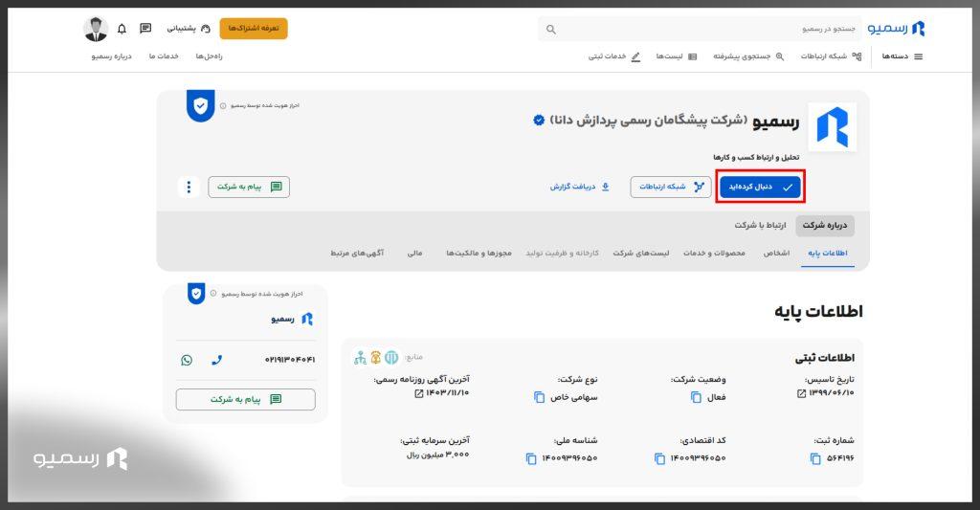Select the اطلاعات پایه sub-tab
This screenshot has height=510, width=980.
coord(828,254)
